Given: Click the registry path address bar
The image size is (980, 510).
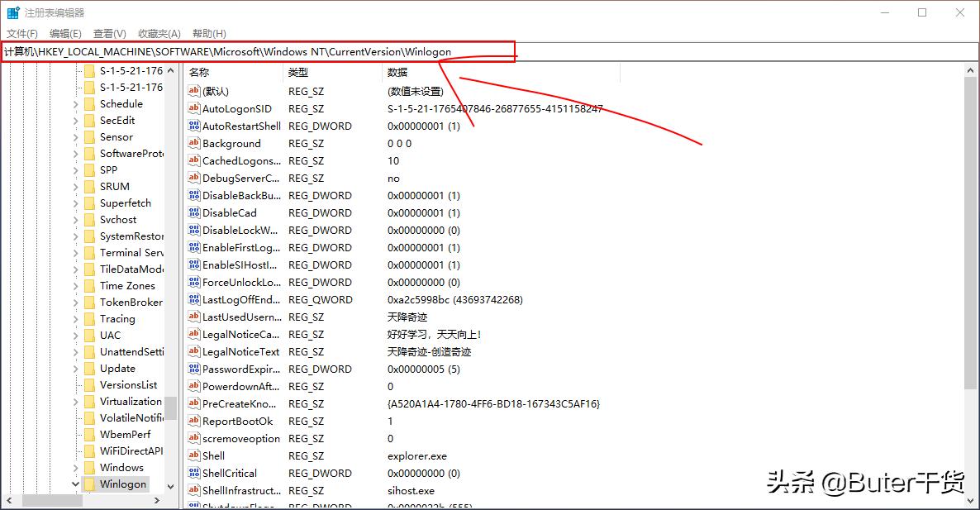Looking at the screenshot, I should tap(248, 51).
